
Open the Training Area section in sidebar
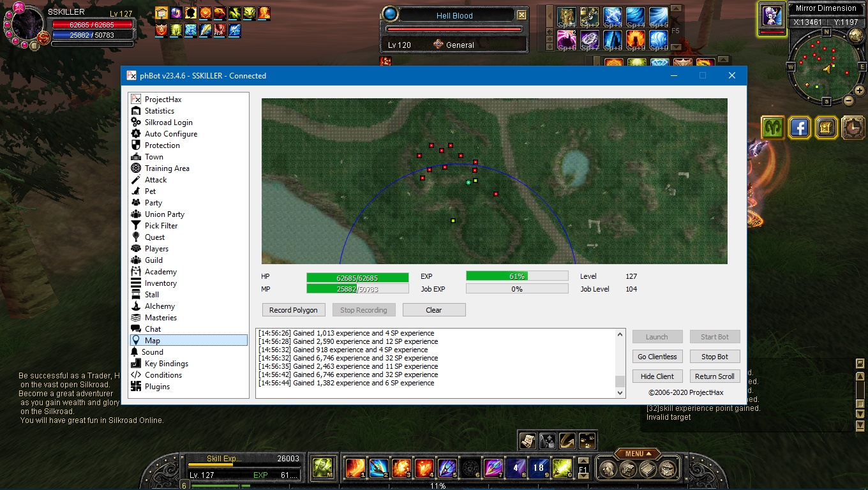(167, 168)
